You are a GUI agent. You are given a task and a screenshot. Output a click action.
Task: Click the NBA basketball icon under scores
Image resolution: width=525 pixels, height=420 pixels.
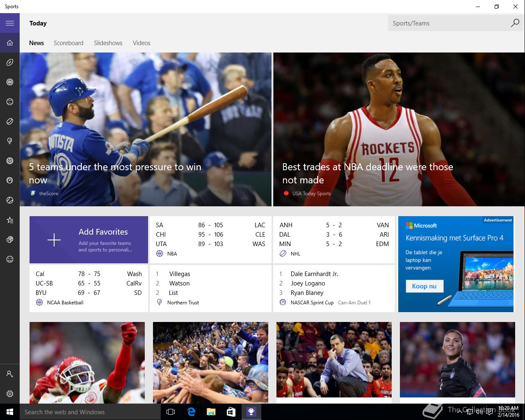coord(160,253)
